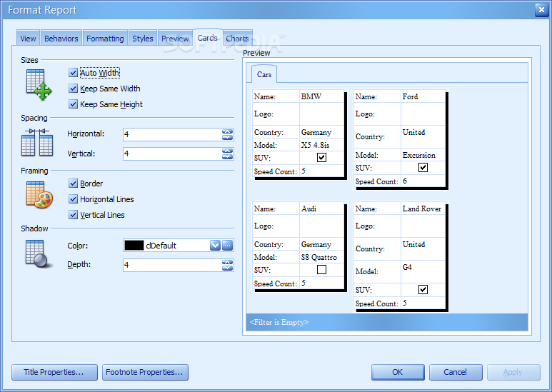Click the Apply button

513,372
